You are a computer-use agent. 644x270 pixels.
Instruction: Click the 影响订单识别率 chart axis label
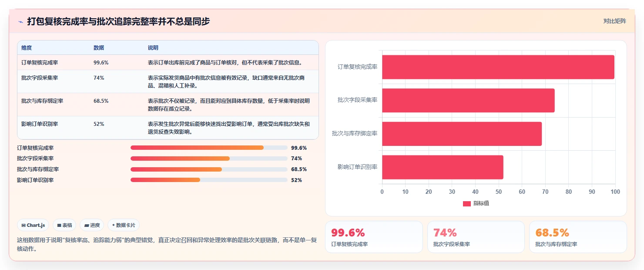357,167
